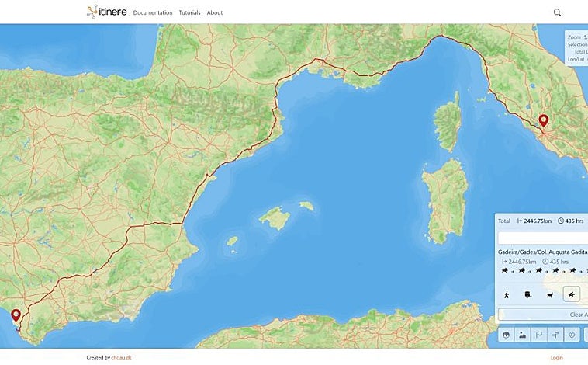Viewport: 588px width, 365px height.
Task: Click the Clear All button
Action: (x=543, y=315)
